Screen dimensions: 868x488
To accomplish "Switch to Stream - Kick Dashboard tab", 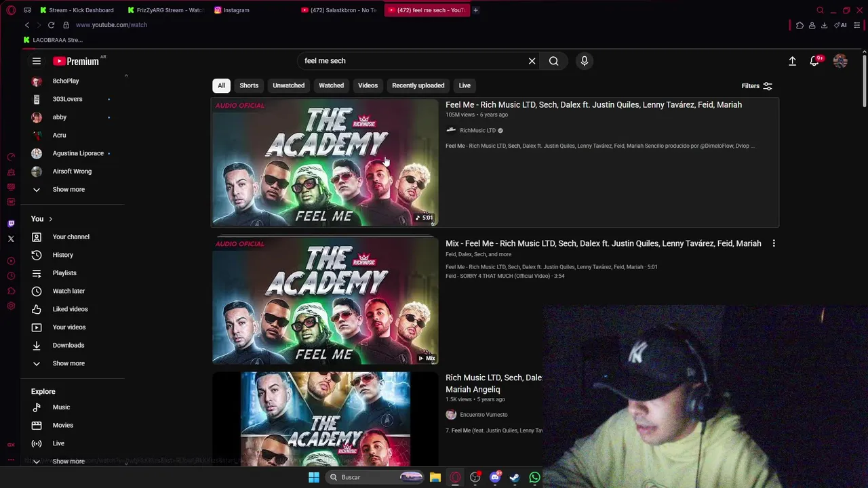I will [77, 10].
